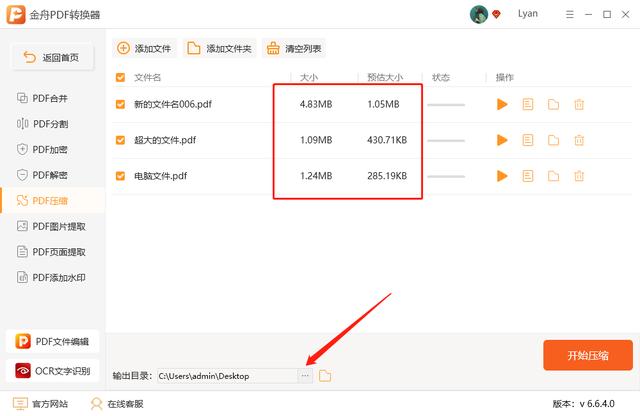Click progress bar of 电脑文件.pdf

click(x=446, y=177)
